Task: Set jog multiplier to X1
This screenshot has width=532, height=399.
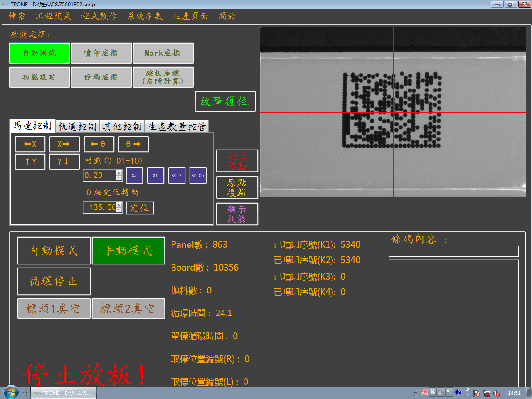Action: (155, 175)
